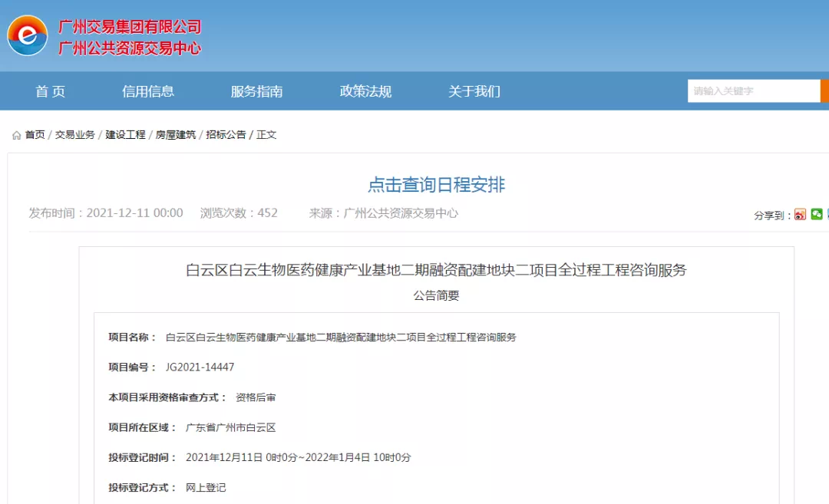Click the 公告简要 subtitle
Image resolution: width=829 pixels, height=504 pixels.
436,295
